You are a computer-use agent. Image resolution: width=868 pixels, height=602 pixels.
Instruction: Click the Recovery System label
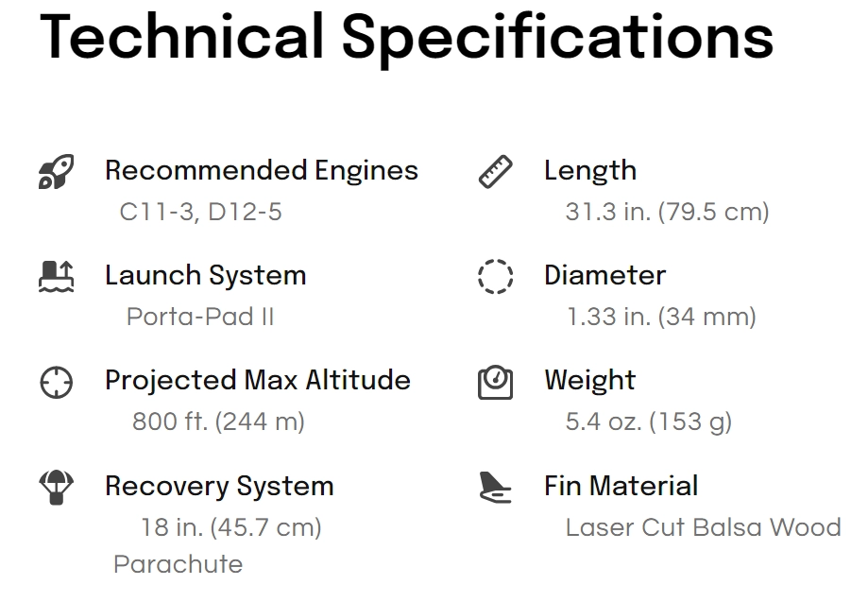(x=220, y=486)
